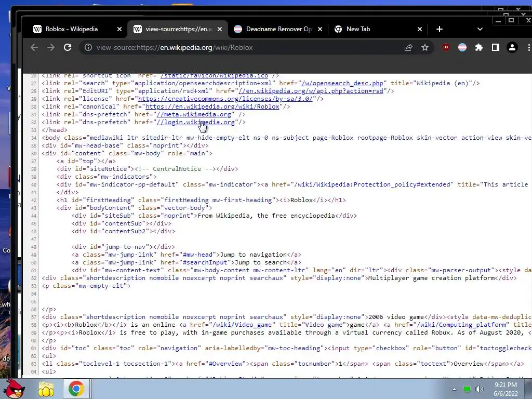
Task: Open a new browser tab with plus button
Action: point(440,29)
